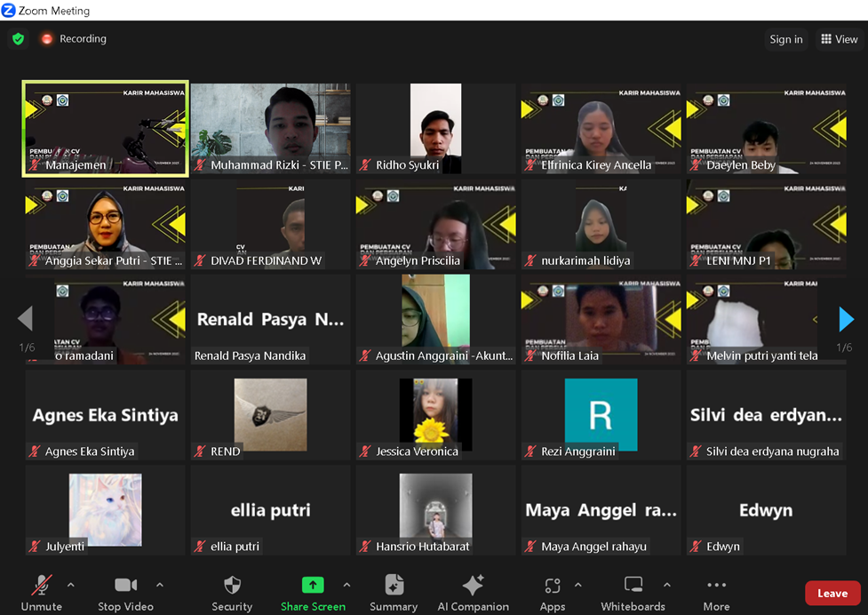Screen dimensions: 868x615
Task: Open the Whiteboards icon
Action: tap(633, 585)
